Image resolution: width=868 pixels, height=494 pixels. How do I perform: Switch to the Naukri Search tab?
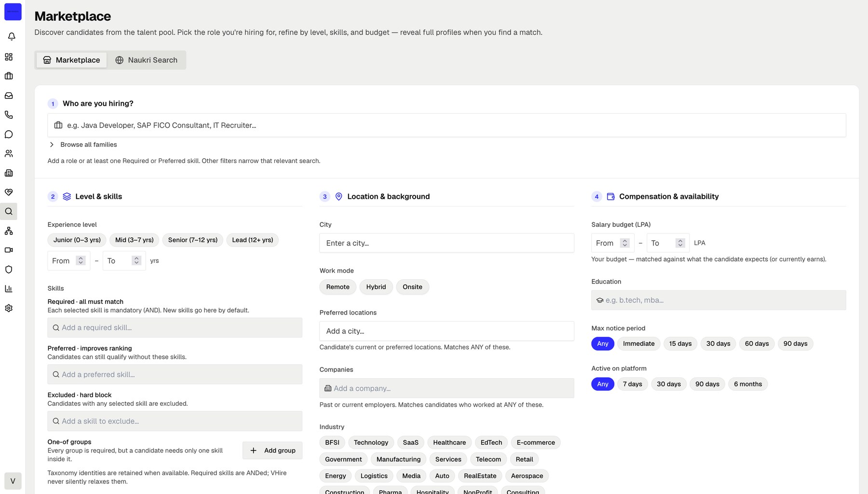[146, 60]
